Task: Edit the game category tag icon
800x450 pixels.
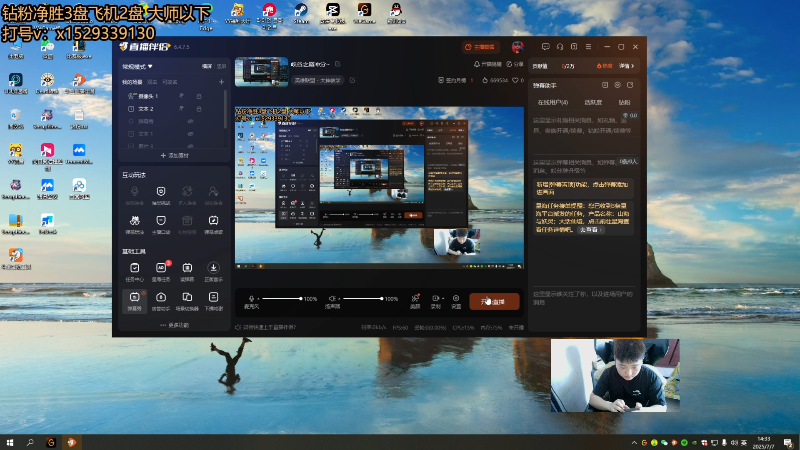Action: (352, 80)
